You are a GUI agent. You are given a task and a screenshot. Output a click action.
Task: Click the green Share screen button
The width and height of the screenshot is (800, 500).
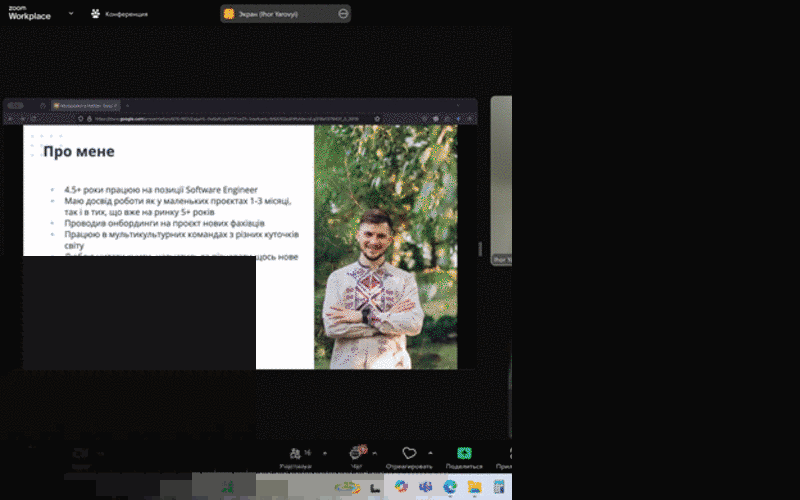pos(464,455)
